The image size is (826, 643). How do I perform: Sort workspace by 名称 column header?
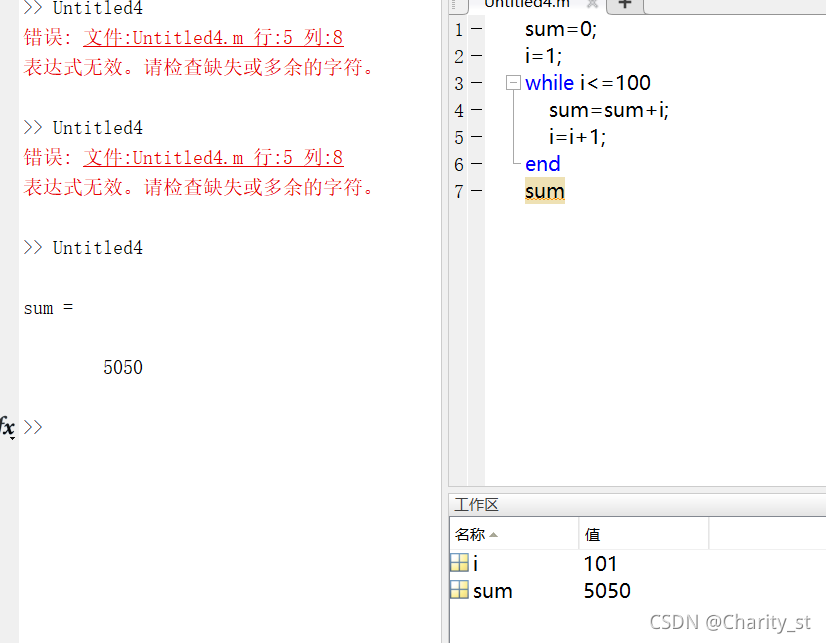click(476, 535)
